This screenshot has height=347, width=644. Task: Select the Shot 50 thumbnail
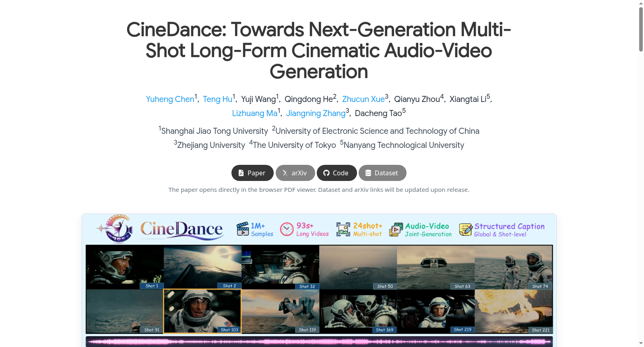[x=358, y=267]
